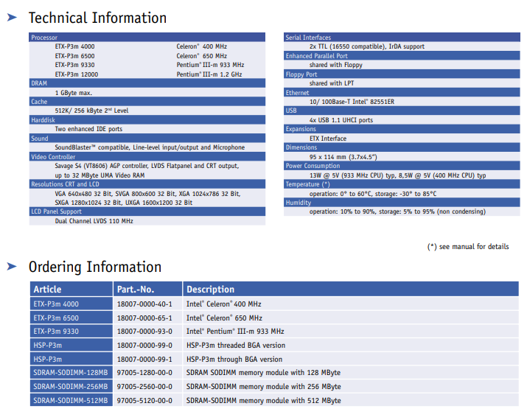The image size is (527, 420).
Task: Click the Ordering Information heading
Action: (94, 267)
